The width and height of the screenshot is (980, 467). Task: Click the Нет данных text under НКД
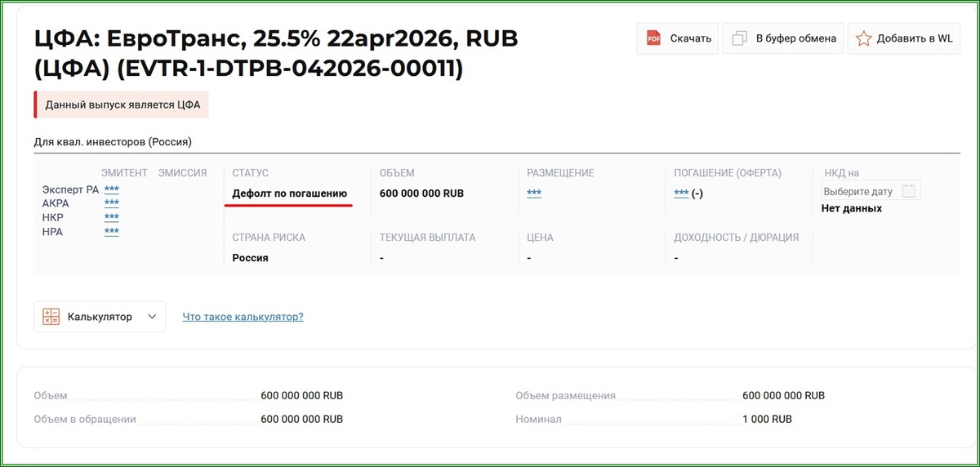pos(852,209)
